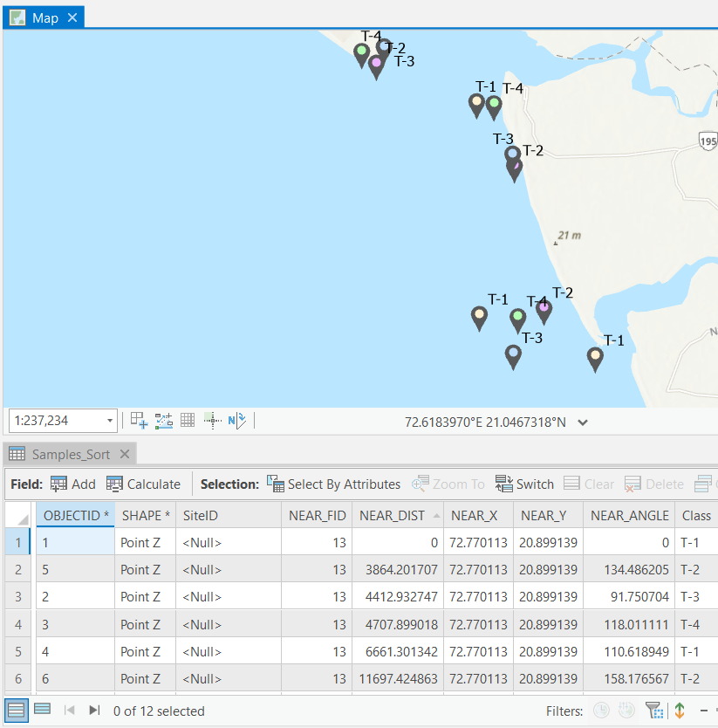Switch to the Map tab
Viewport: 718px width, 728px height.
pyautogui.click(x=38, y=16)
